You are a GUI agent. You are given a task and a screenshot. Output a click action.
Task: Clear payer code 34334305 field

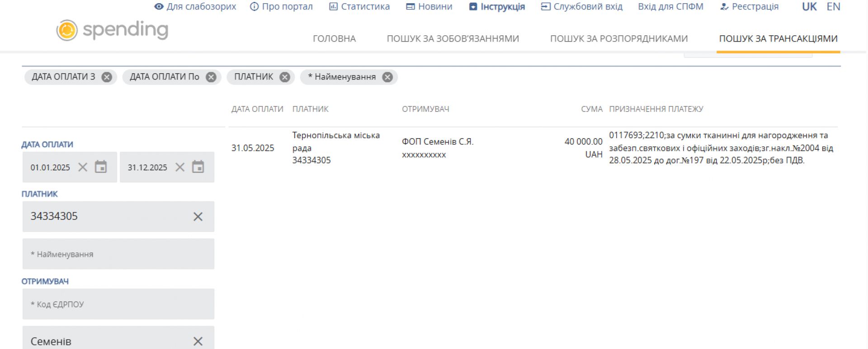[x=198, y=217]
